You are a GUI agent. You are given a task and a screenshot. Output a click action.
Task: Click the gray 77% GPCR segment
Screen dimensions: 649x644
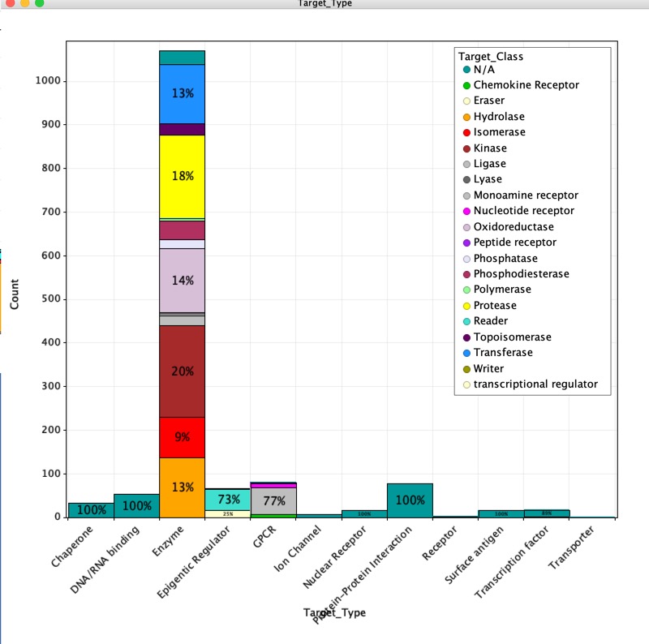coord(273,501)
